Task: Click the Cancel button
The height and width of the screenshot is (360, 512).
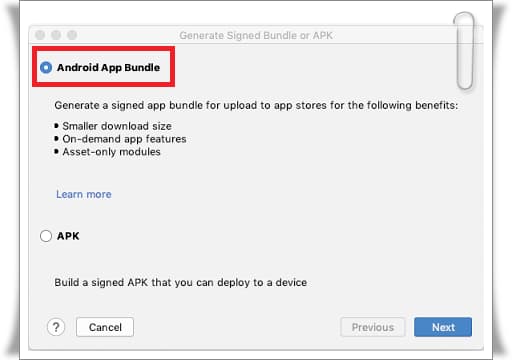Action: coord(105,327)
